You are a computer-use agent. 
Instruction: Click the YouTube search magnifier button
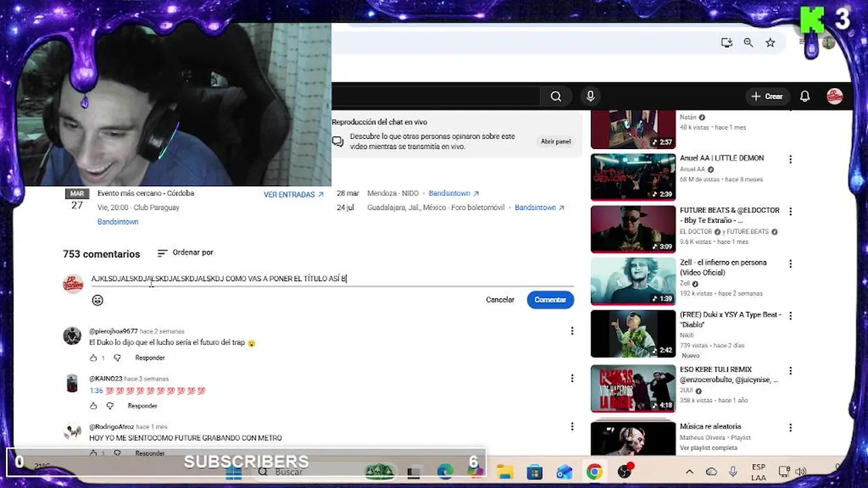click(555, 96)
